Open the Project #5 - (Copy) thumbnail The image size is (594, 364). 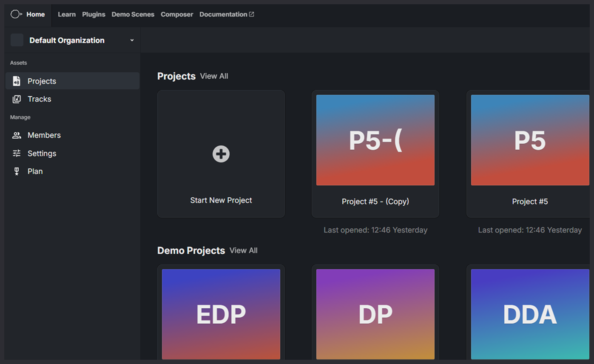(x=375, y=139)
